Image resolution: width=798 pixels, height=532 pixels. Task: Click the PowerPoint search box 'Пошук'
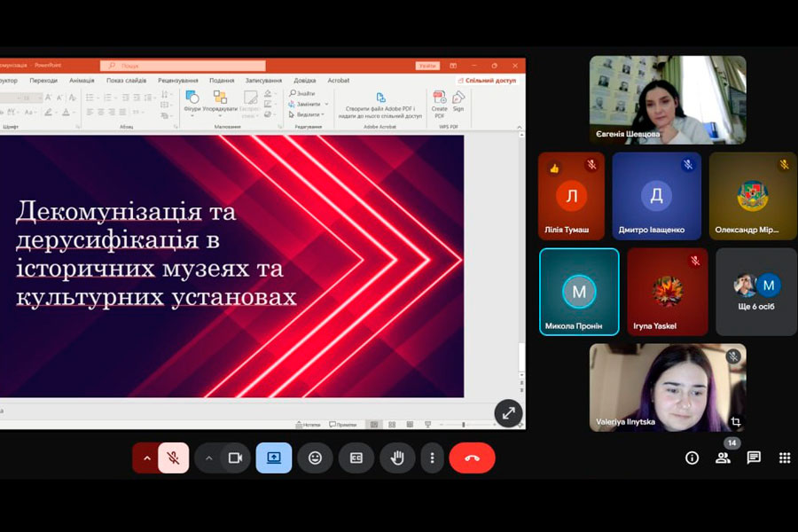[x=183, y=66]
